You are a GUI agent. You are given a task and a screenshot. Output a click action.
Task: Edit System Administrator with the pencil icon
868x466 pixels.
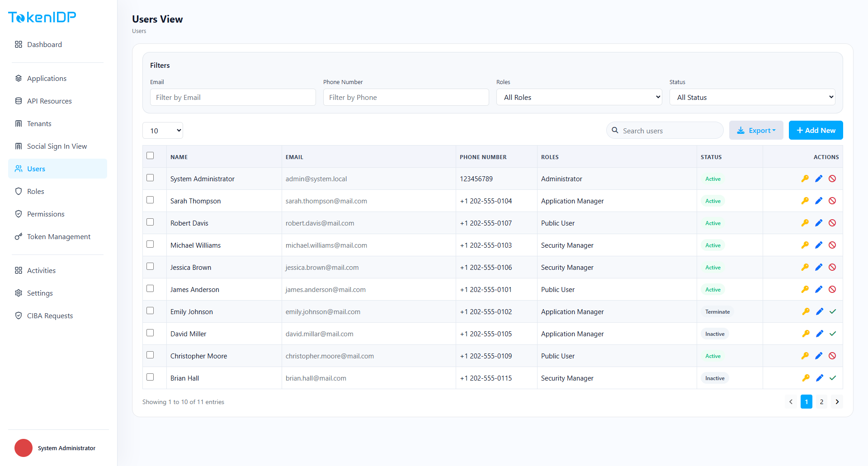819,179
